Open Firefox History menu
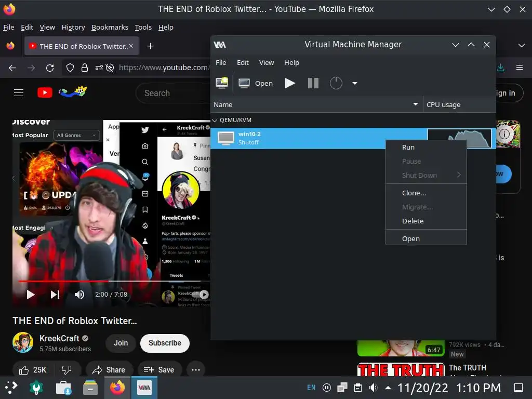Viewport: 532px width, 399px height. click(x=73, y=27)
